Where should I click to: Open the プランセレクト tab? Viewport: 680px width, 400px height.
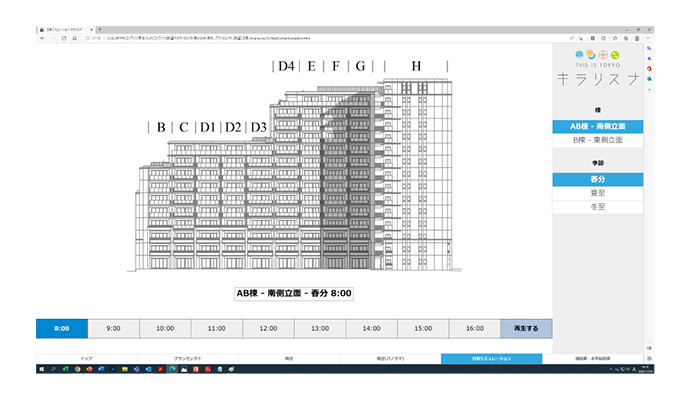click(x=188, y=357)
